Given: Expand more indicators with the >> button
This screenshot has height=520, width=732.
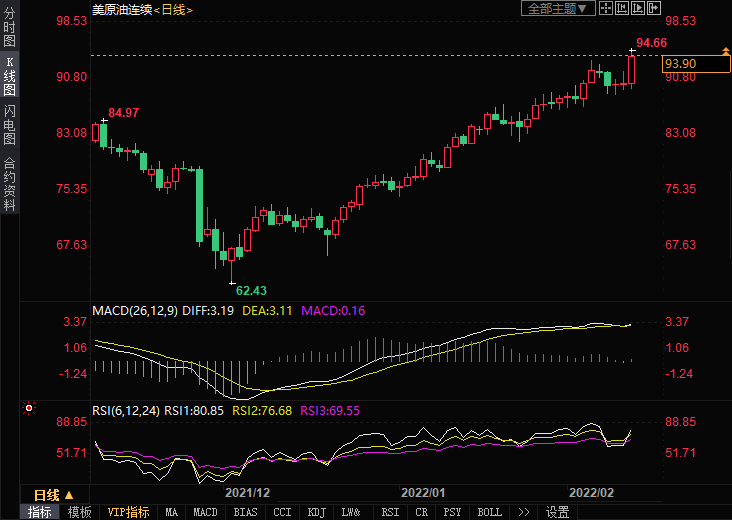Looking at the screenshot, I should point(523,512).
